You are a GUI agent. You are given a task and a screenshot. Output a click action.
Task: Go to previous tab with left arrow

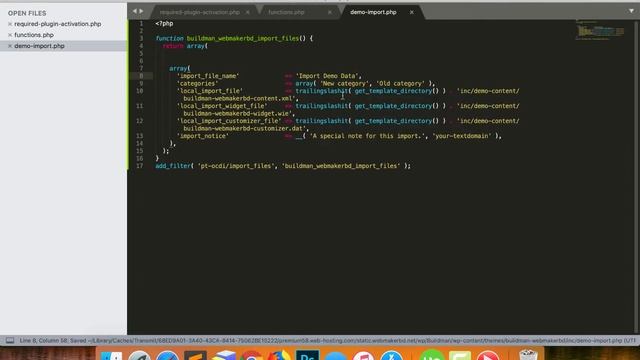(135, 11)
